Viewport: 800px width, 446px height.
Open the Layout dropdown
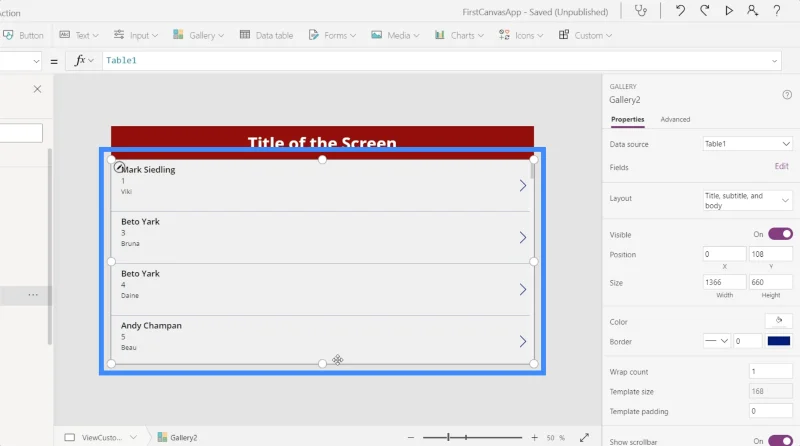tap(747, 201)
